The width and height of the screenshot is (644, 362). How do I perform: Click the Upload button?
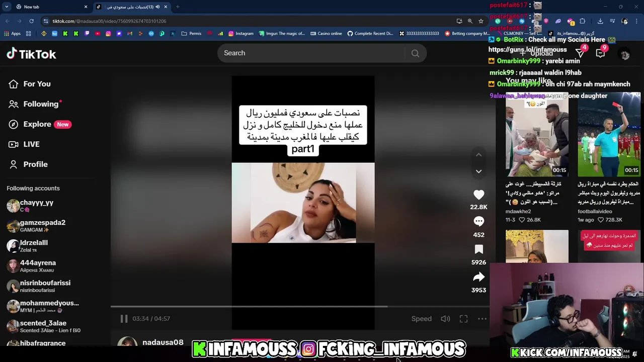tap(537, 53)
